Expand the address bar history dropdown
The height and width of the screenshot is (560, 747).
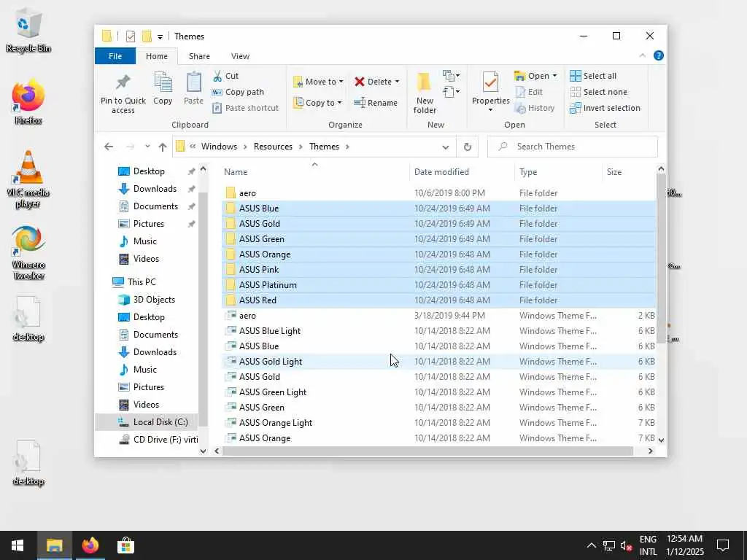tap(446, 147)
